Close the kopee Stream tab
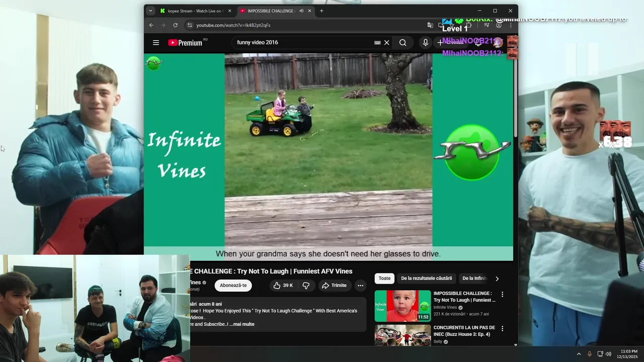The width and height of the screenshot is (644, 362). pos(230,11)
